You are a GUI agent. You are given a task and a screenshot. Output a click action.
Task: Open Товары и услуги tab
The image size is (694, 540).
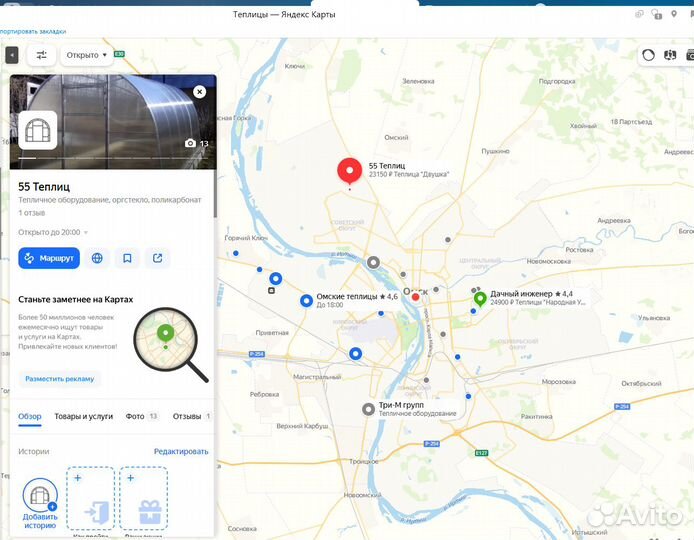(x=84, y=416)
